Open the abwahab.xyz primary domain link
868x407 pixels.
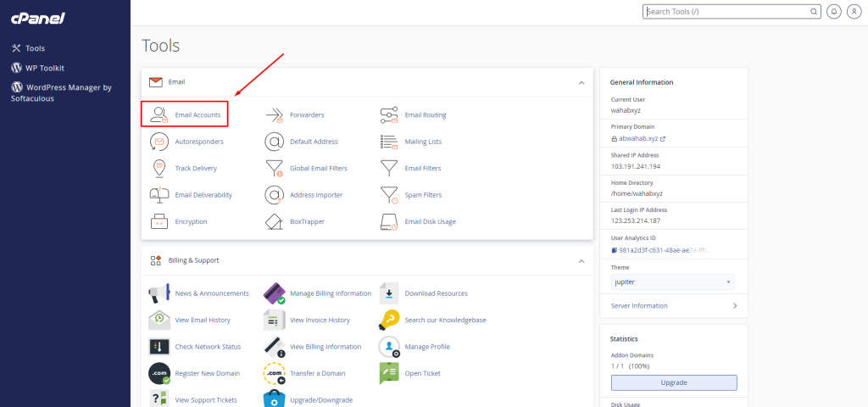[x=638, y=138]
